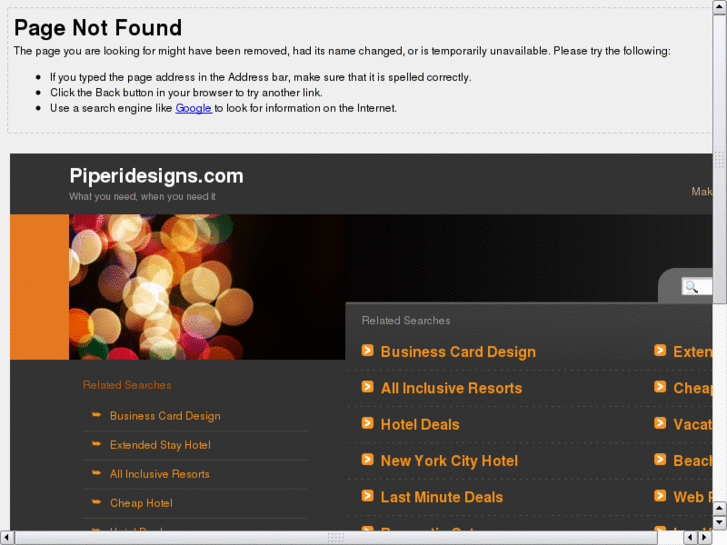727x545 pixels.
Task: Open Extended Stay Hotel in left sidebar
Action: (x=160, y=445)
